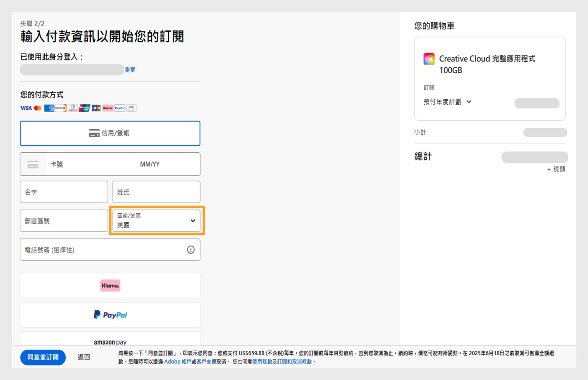
Task: Click the 變更 link next to account
Action: click(x=130, y=70)
